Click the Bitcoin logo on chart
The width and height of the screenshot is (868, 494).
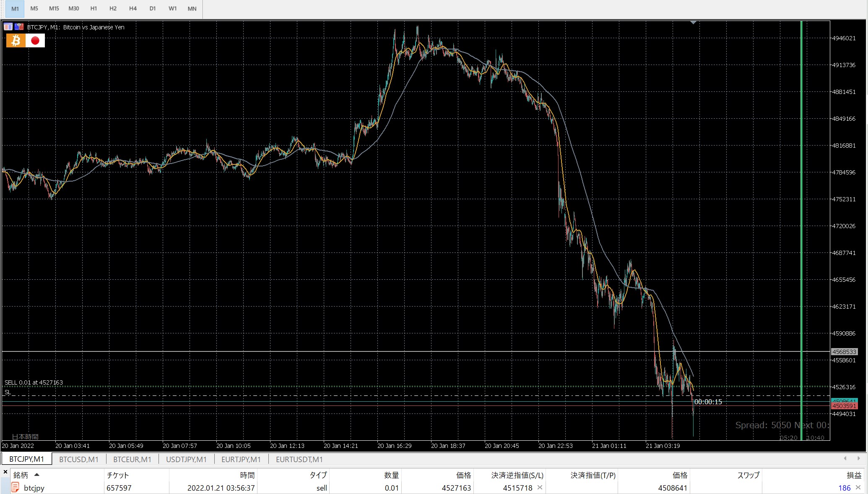tap(16, 41)
